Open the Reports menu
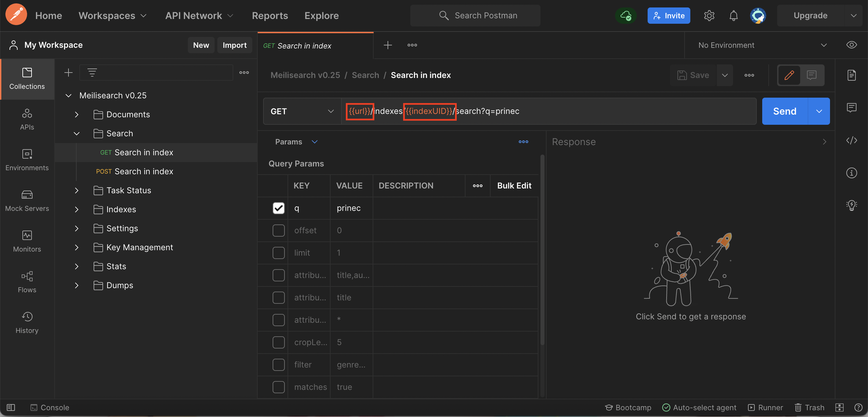This screenshot has width=868, height=417. click(270, 16)
